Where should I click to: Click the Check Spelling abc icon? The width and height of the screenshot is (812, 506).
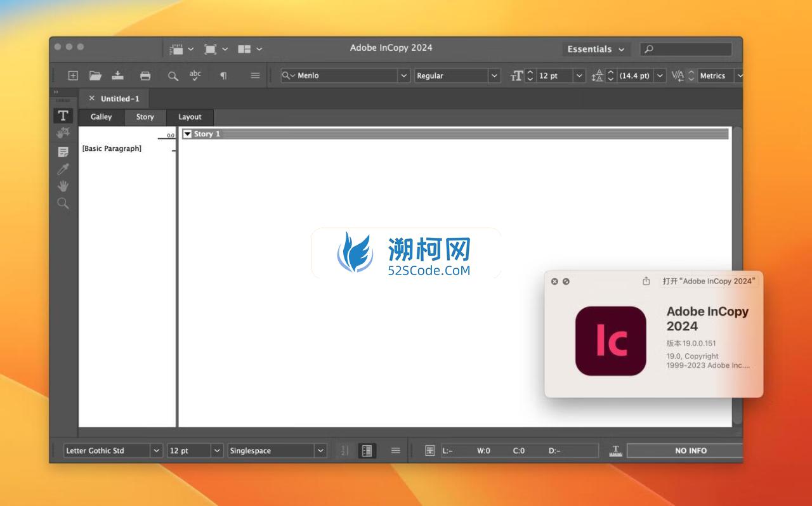(195, 75)
